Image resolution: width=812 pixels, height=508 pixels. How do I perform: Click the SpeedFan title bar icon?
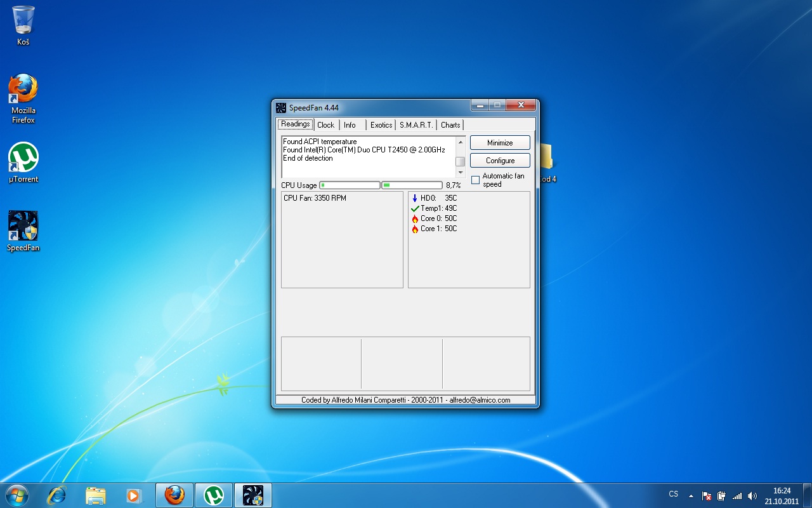point(281,107)
